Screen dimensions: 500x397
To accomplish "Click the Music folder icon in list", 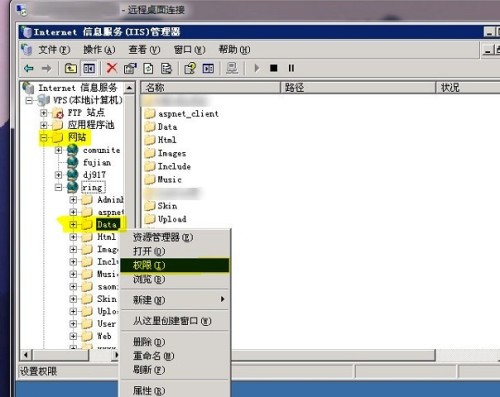I will click(150, 179).
